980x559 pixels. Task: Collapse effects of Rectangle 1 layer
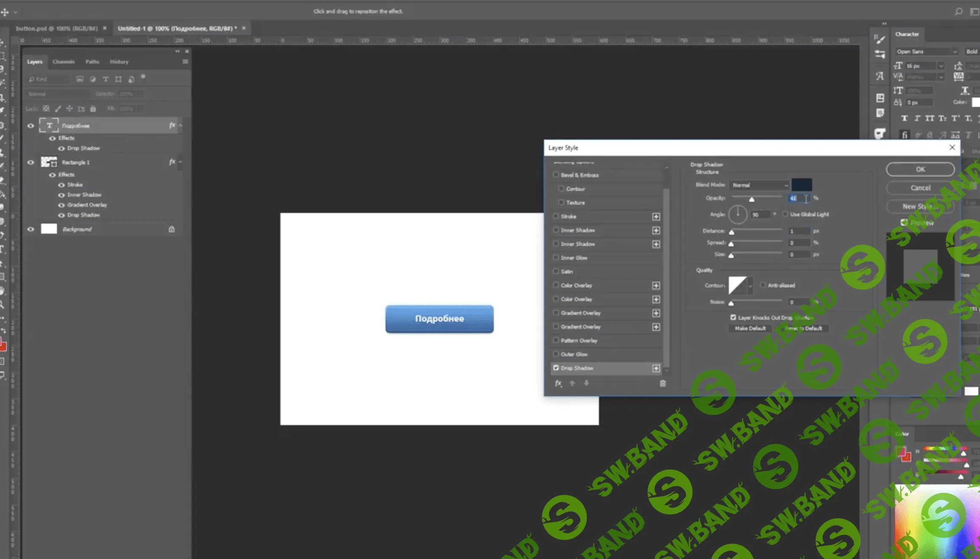(180, 162)
